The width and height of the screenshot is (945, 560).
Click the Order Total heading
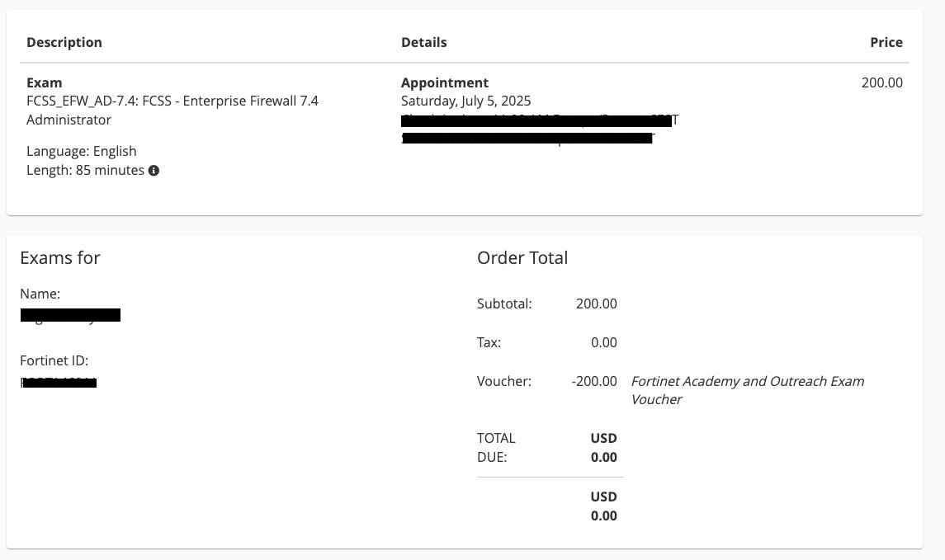522,257
